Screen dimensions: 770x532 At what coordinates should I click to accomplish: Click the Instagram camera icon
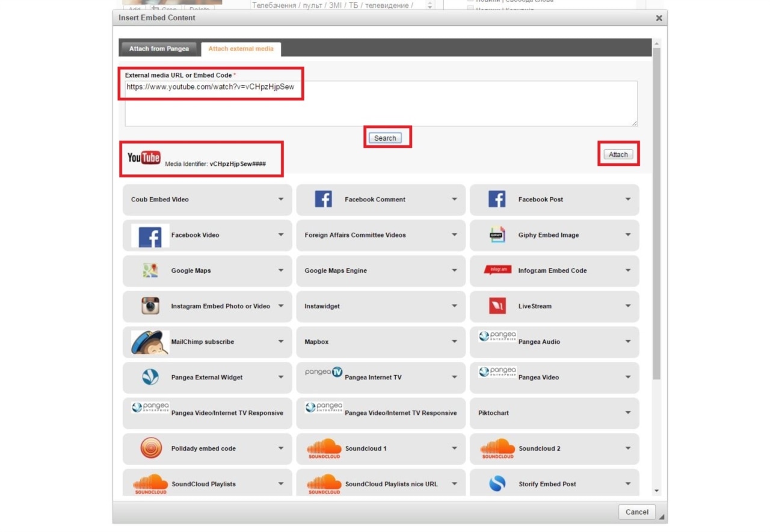(x=150, y=306)
